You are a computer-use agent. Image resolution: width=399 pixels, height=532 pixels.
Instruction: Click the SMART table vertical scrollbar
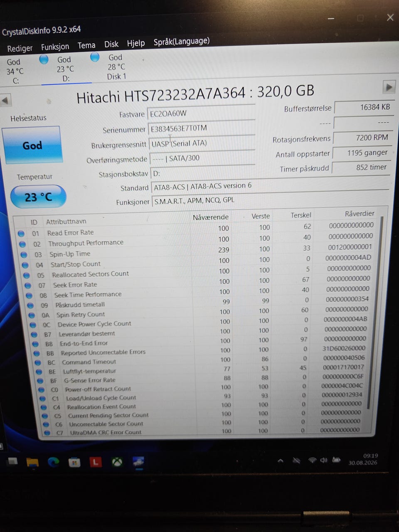[375, 312]
